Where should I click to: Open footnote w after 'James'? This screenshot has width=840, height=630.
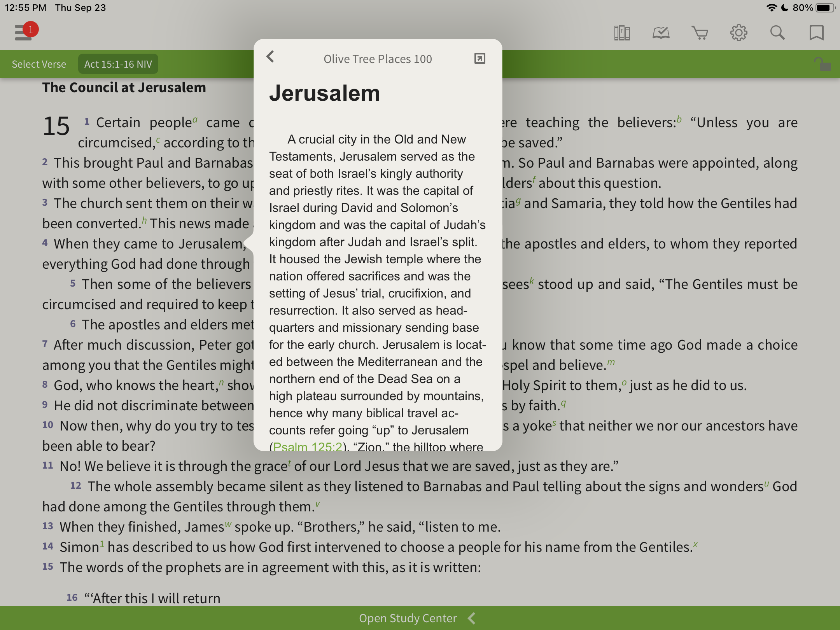228,524
